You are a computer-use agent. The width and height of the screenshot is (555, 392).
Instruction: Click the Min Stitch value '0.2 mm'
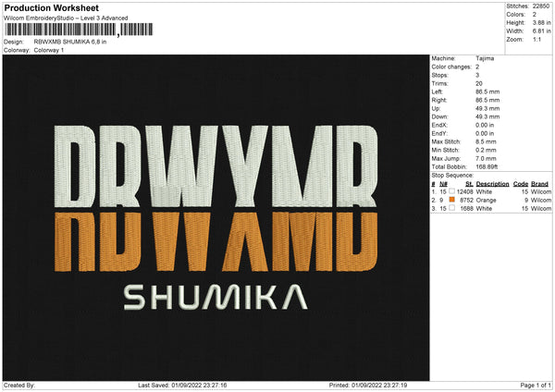pyautogui.click(x=486, y=150)
